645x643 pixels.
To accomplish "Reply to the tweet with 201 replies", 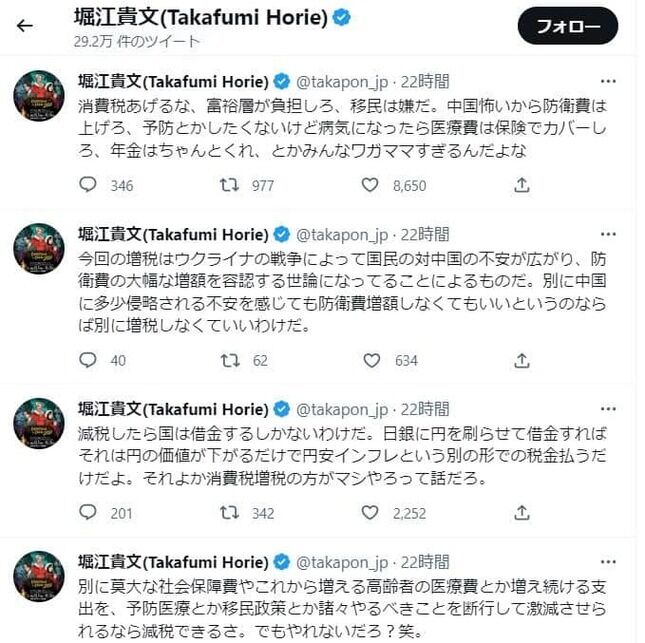I will [88, 513].
